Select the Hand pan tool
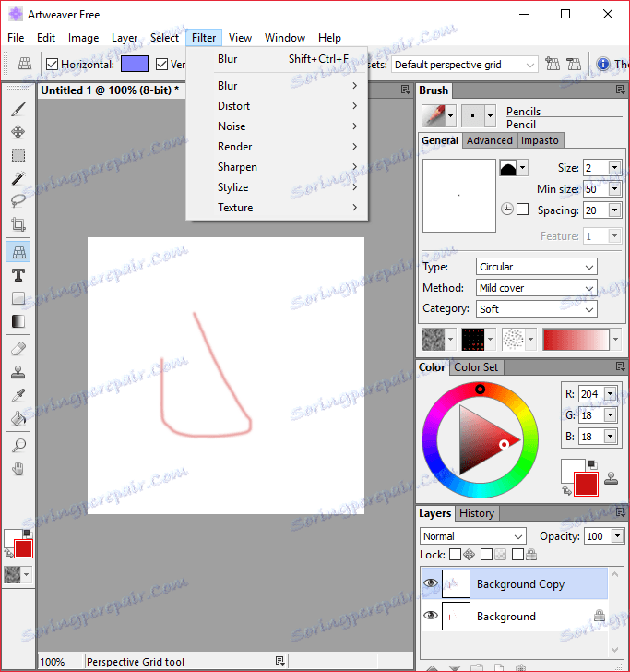This screenshot has width=630, height=672. 18,469
